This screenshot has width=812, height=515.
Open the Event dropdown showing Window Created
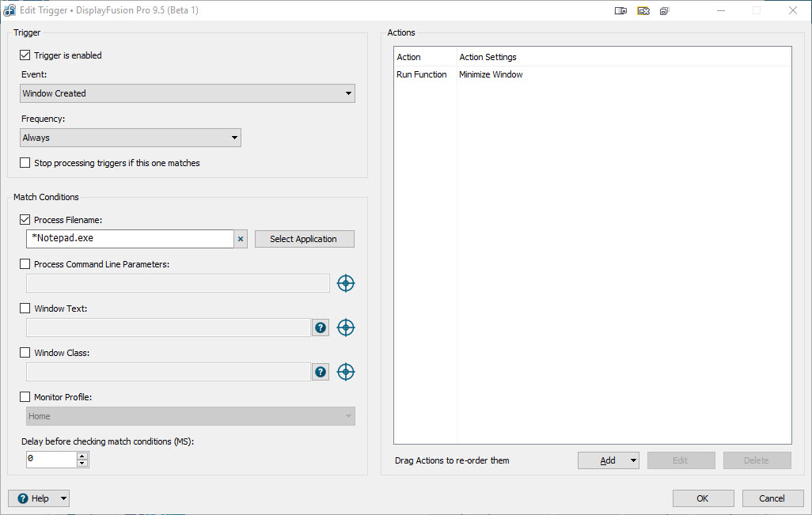(188, 93)
